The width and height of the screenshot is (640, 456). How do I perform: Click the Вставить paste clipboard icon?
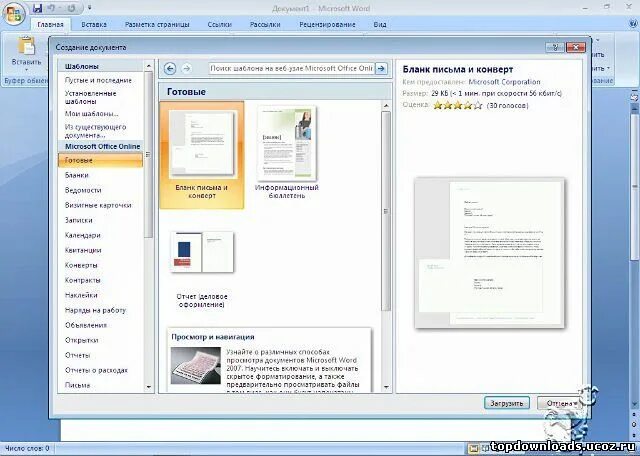point(27,46)
